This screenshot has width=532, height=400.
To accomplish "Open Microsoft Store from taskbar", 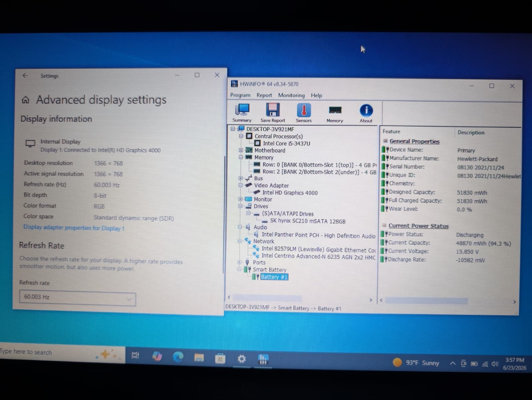I will pos(220,358).
